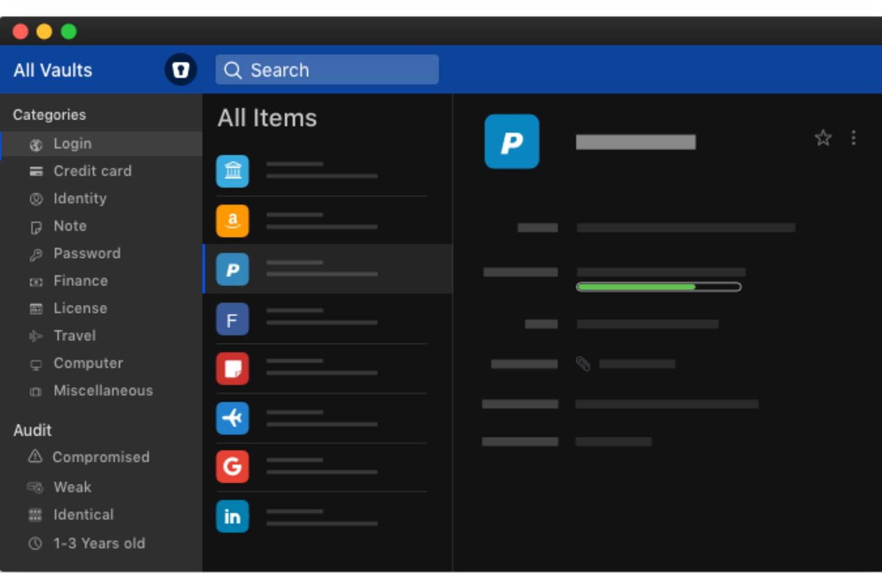
Task: Show Weak passwords audit
Action: tap(72, 487)
